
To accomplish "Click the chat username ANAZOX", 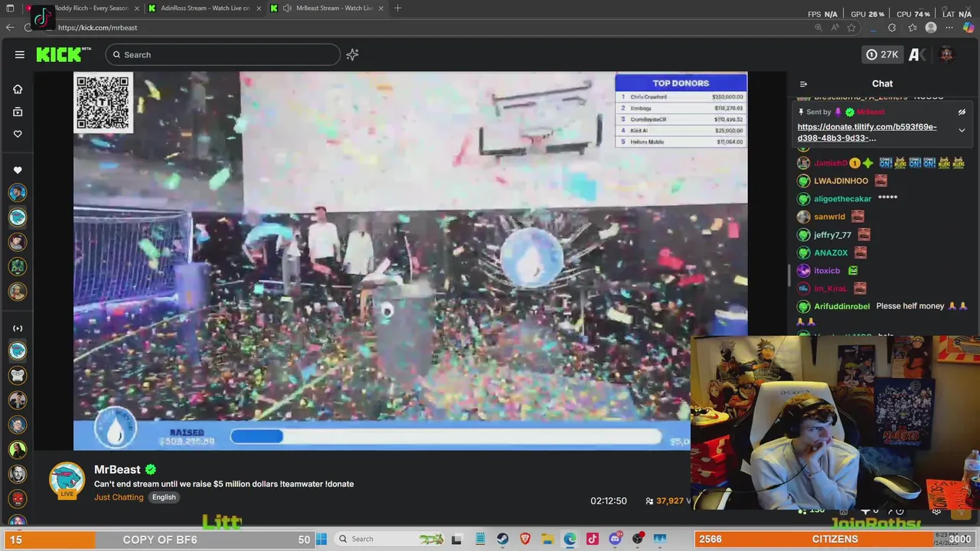I will click(x=831, y=253).
